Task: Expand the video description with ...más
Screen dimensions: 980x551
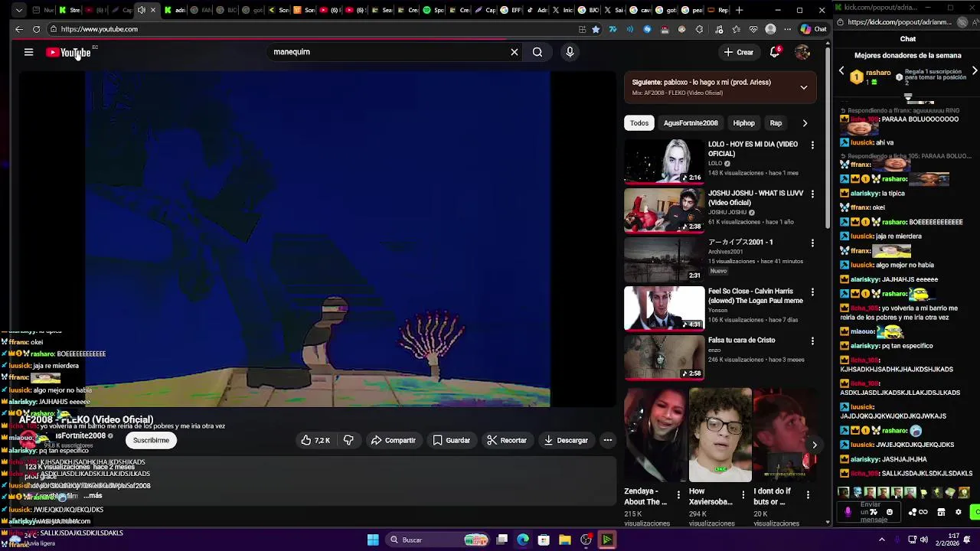Action: pyautogui.click(x=91, y=496)
